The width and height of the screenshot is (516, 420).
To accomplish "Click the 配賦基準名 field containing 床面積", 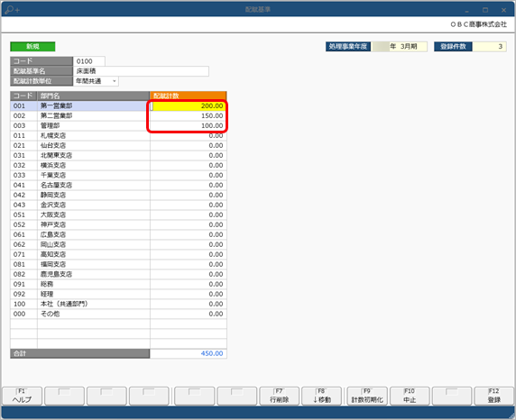I will [x=141, y=71].
